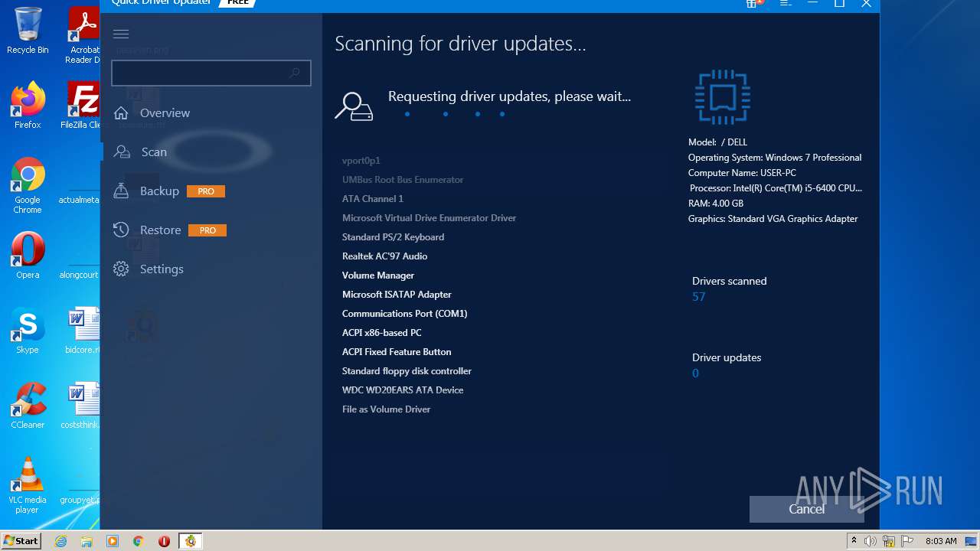The image size is (980, 551).
Task: Cancel the driver scan
Action: [x=806, y=509]
